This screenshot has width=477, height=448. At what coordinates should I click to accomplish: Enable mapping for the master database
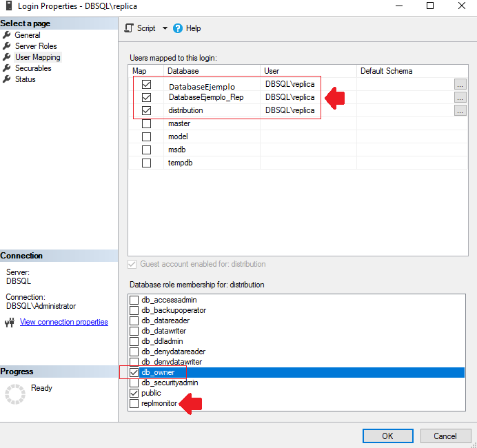click(x=146, y=124)
